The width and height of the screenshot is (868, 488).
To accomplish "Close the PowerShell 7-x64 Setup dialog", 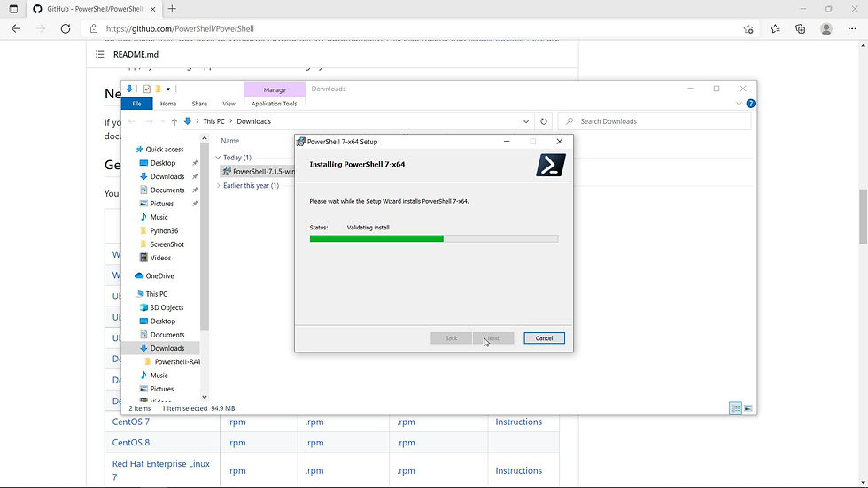I will (x=560, y=142).
